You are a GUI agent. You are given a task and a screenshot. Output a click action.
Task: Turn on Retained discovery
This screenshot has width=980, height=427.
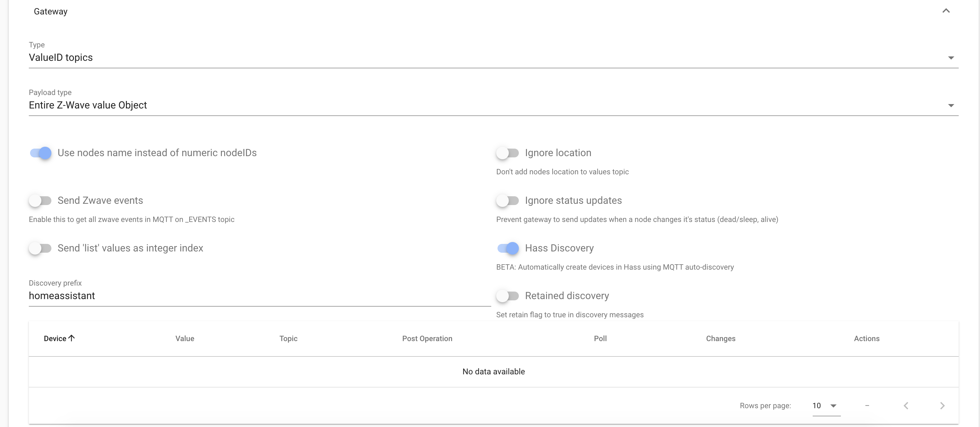coord(508,296)
